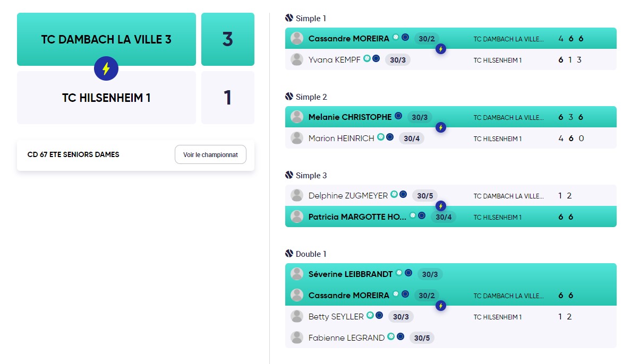Open the Voir le championnat button
Viewport: 631px width, 364px height.
coord(210,154)
